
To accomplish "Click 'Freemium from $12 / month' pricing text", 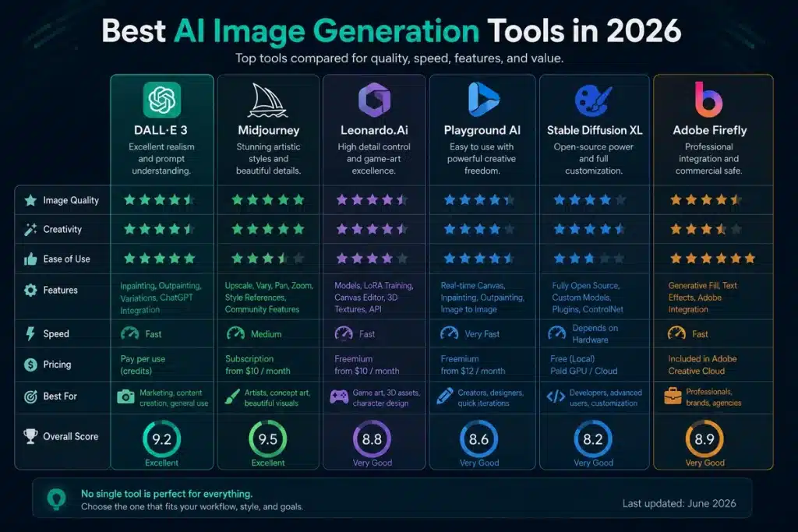I will 473,365.
